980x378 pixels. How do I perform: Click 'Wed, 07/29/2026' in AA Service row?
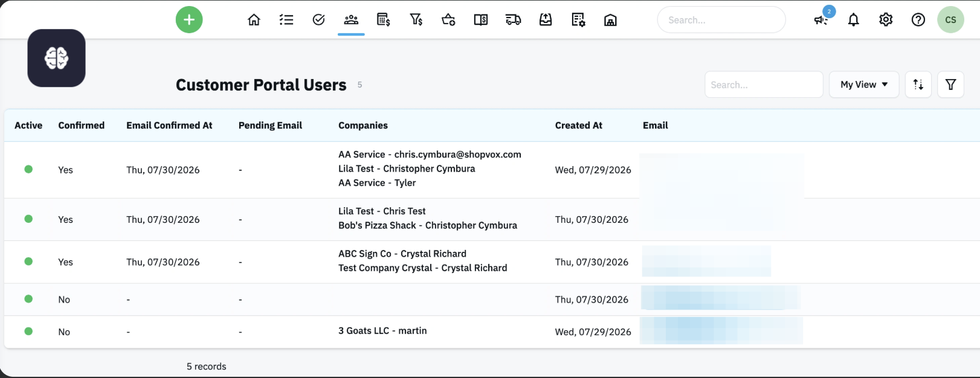pos(593,170)
